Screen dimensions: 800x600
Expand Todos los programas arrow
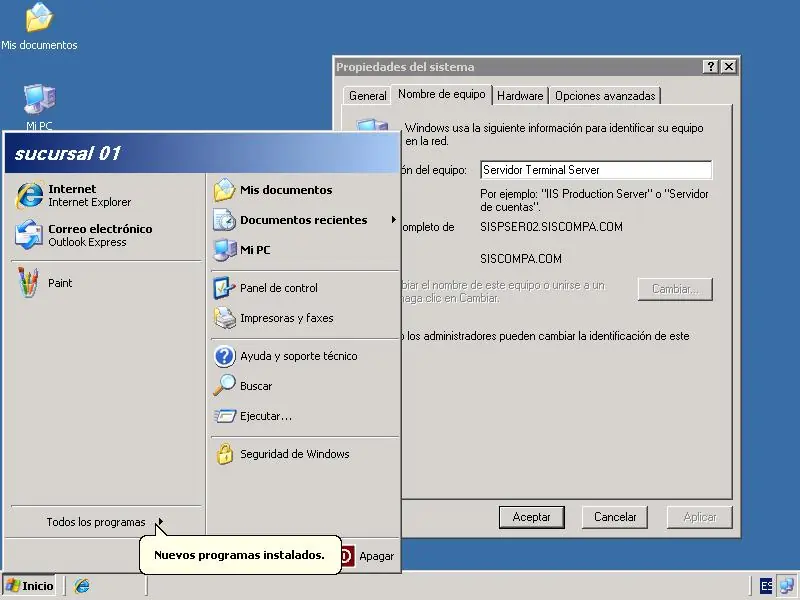(x=160, y=521)
